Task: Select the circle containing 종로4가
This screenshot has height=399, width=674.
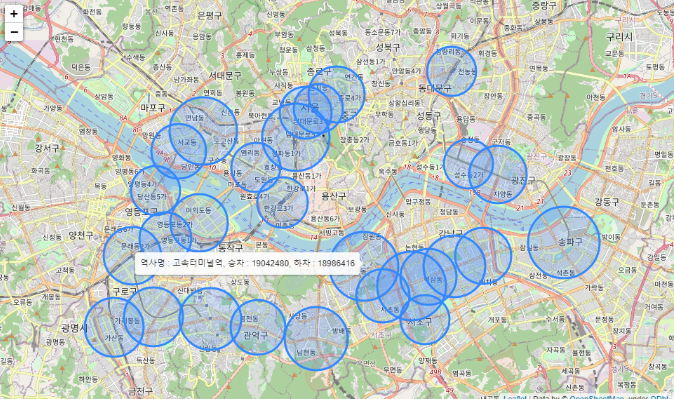Action: 337,95
